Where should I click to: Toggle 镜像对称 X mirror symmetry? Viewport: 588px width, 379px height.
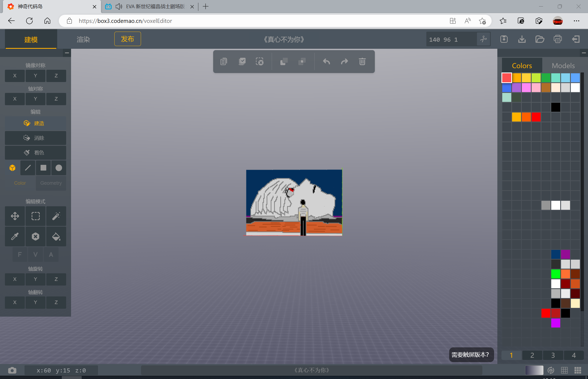pyautogui.click(x=15, y=76)
